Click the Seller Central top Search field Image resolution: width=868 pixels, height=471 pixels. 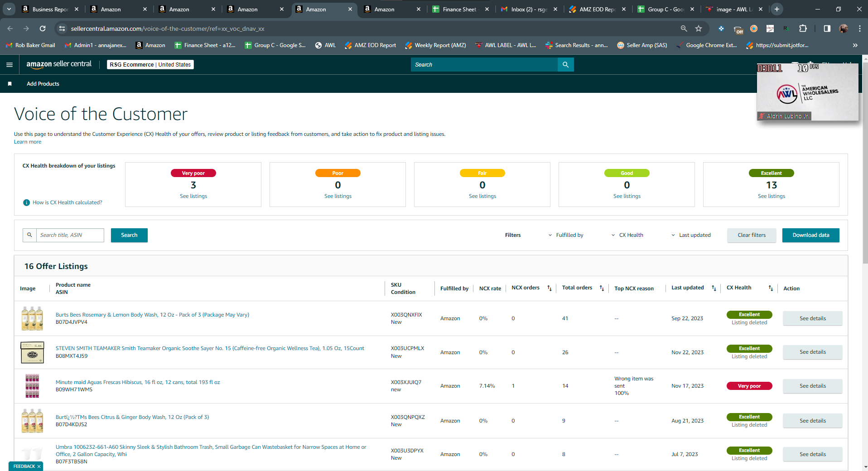pyautogui.click(x=484, y=65)
